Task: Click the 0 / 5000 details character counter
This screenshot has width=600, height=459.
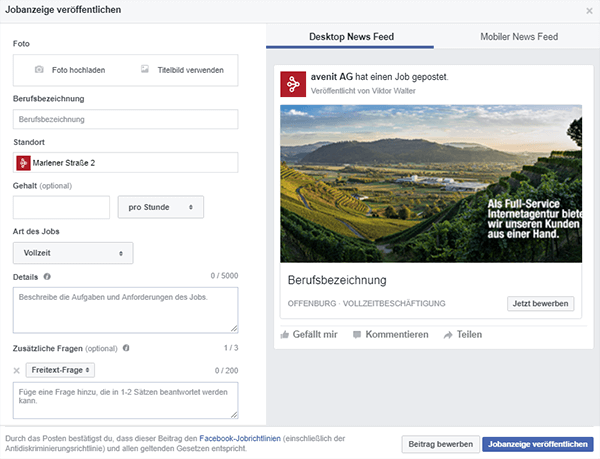Action: pos(224,276)
